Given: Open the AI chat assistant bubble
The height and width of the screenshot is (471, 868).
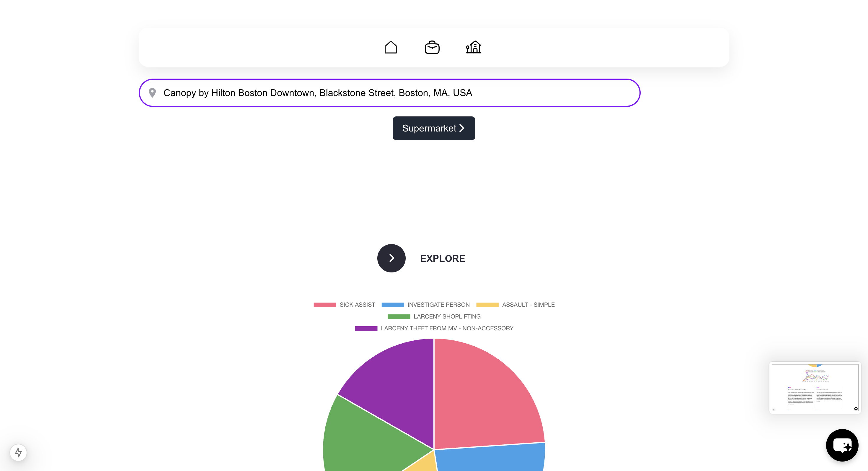Looking at the screenshot, I should [x=842, y=445].
